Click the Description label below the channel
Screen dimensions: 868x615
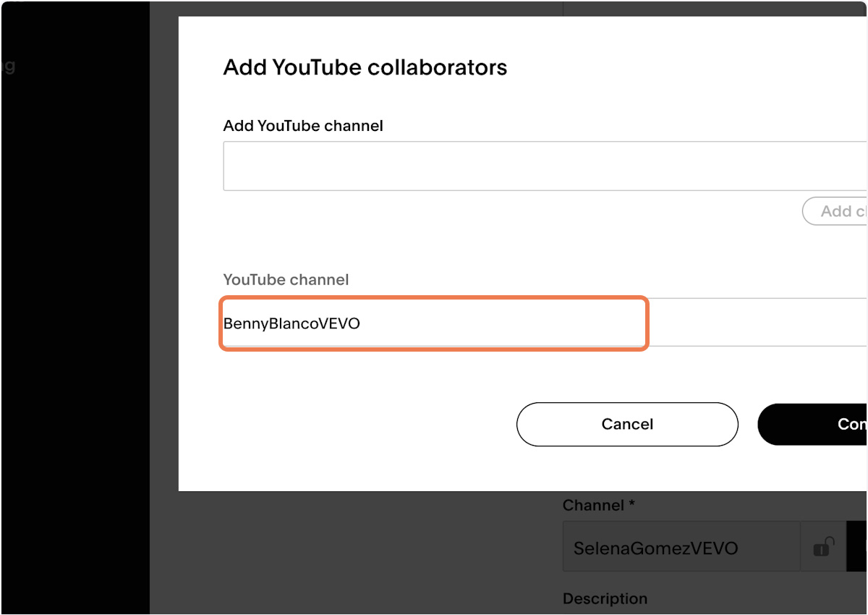(605, 598)
